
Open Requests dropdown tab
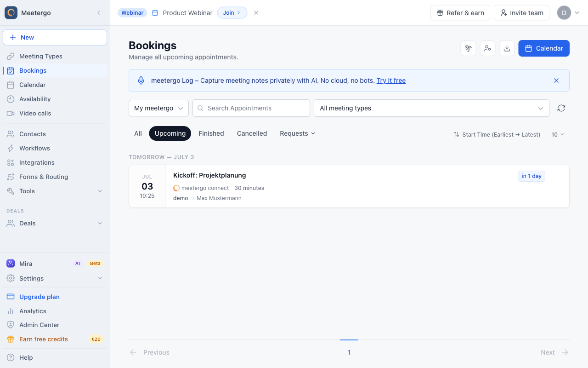(298, 133)
